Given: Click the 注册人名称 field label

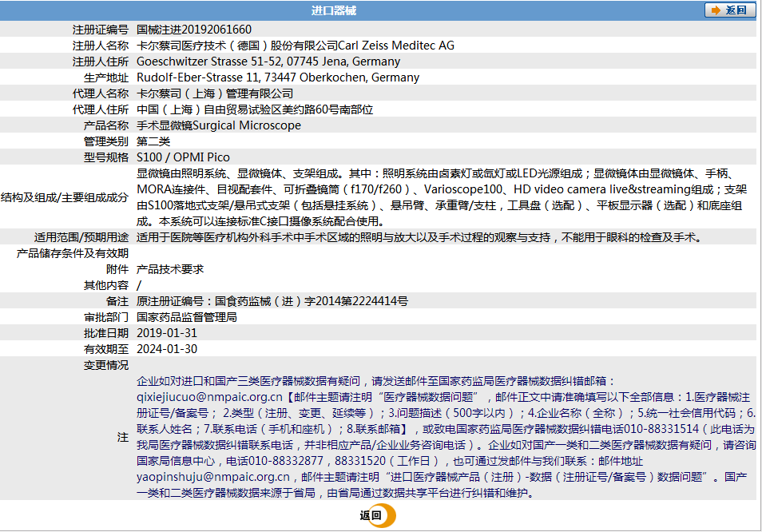Looking at the screenshot, I should [101, 46].
